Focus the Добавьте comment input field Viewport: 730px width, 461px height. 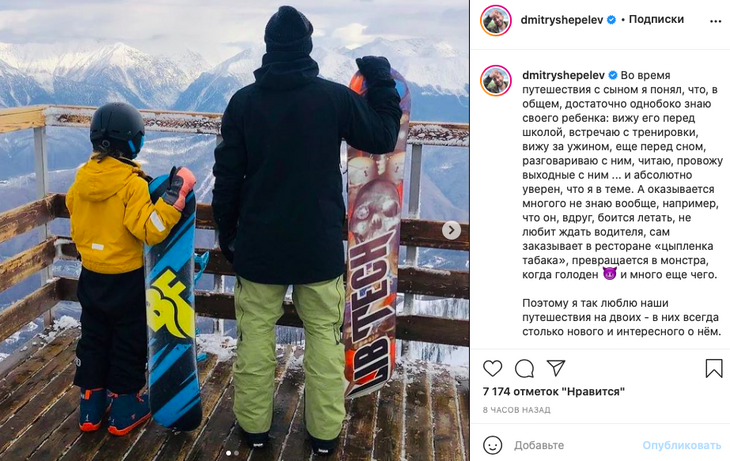coord(575,445)
